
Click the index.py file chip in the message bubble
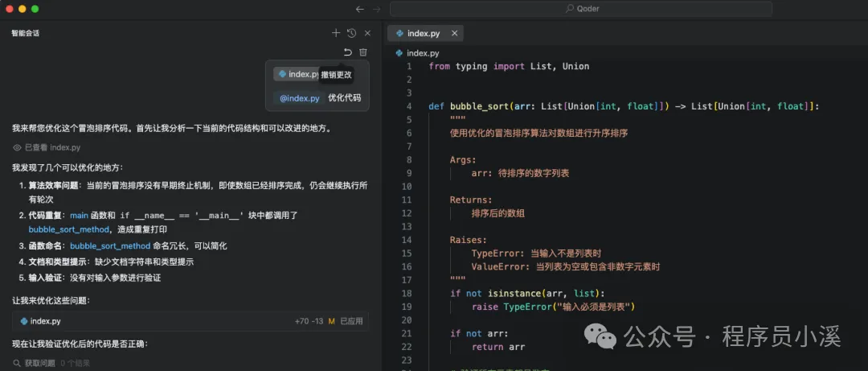(298, 74)
